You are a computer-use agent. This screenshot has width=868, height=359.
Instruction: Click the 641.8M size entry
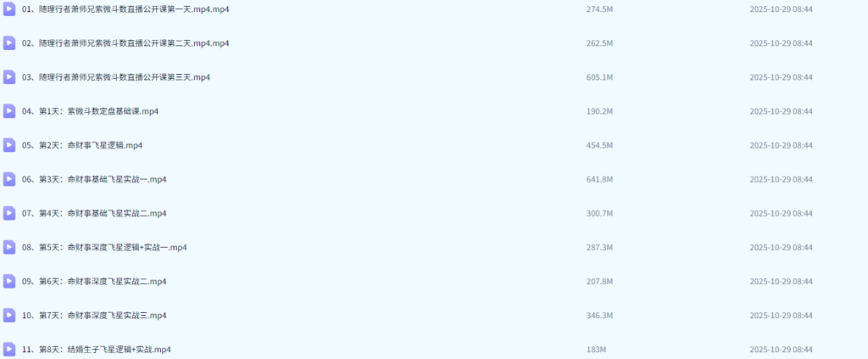pyautogui.click(x=599, y=180)
